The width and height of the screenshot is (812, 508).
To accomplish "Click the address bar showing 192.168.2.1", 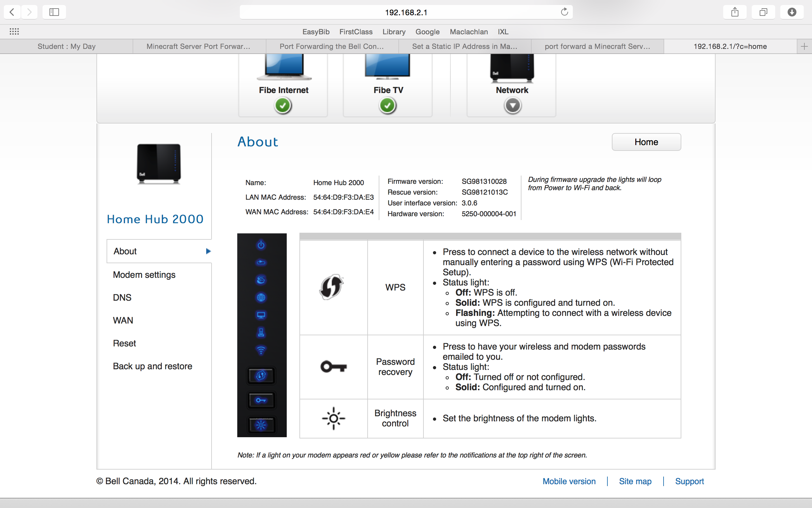I will (x=406, y=12).
